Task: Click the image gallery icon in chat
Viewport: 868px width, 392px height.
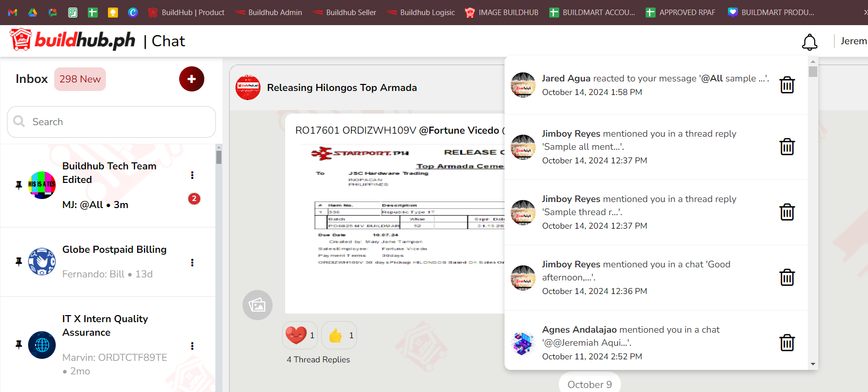Action: [x=257, y=305]
